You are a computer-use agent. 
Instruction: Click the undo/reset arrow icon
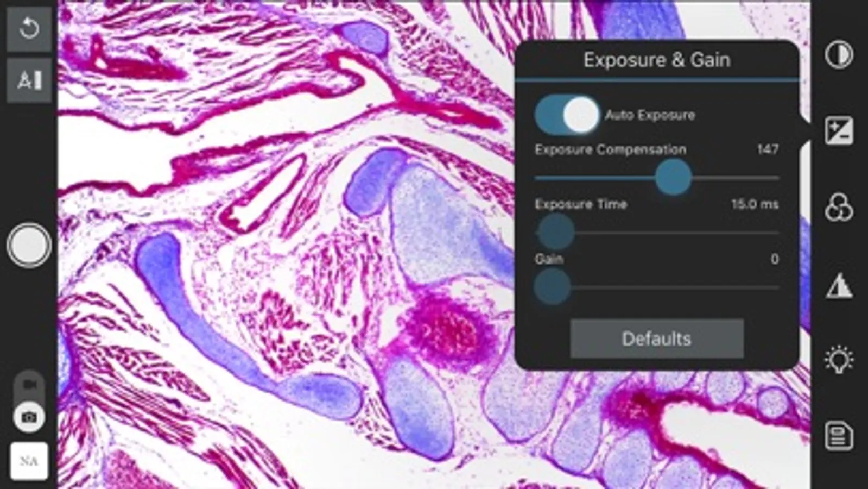[x=29, y=28]
